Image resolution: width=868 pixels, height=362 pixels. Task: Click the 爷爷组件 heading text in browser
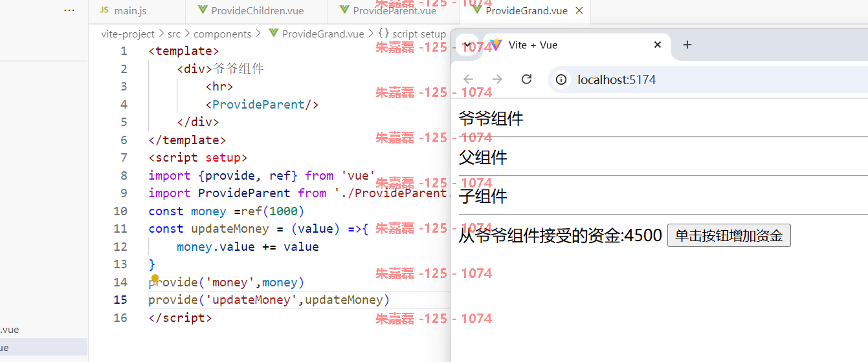[491, 118]
